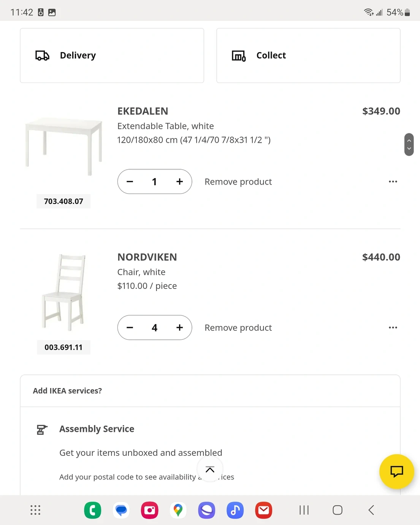
Task: Open more options for NORDVIKEN chair
Action: tap(393, 328)
